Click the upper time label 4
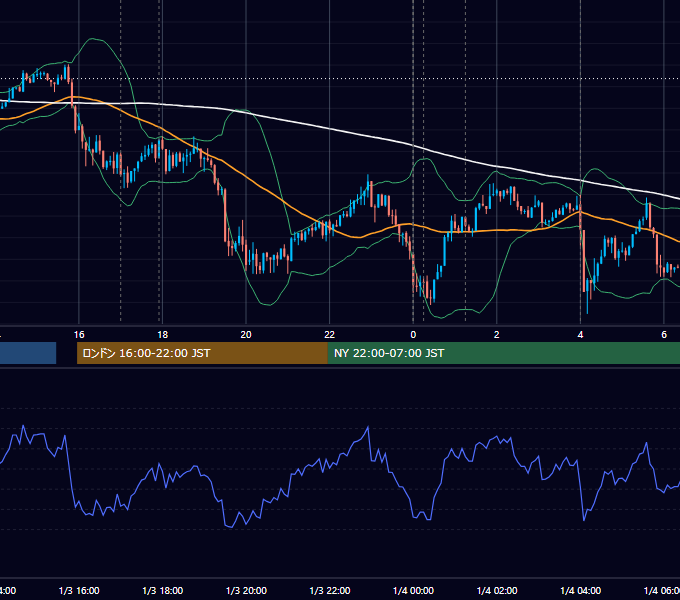The width and height of the screenshot is (680, 600). coord(580,335)
